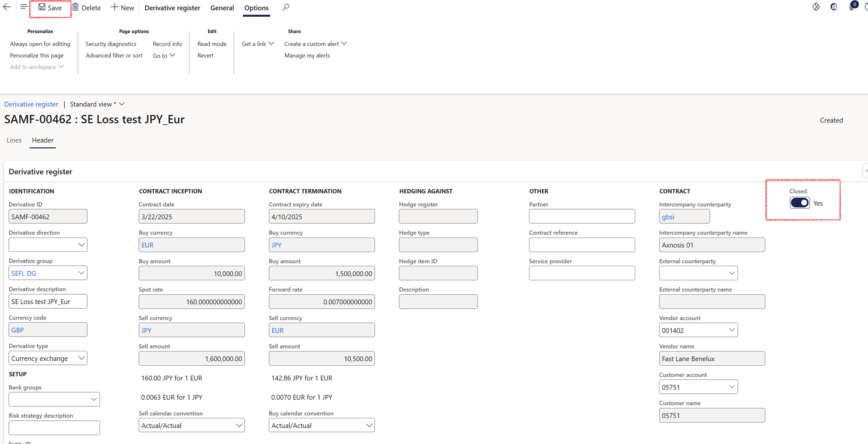Click the Service provider field
The height and width of the screenshot is (444, 868).
582,273
